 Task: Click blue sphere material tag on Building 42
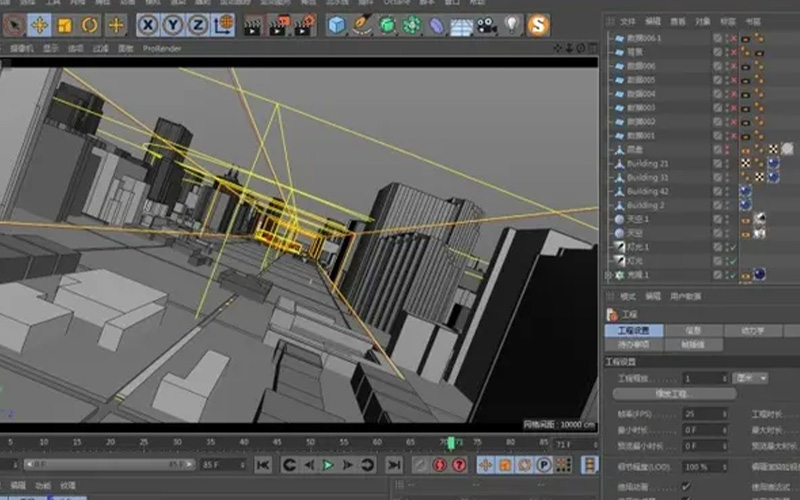tap(745, 191)
